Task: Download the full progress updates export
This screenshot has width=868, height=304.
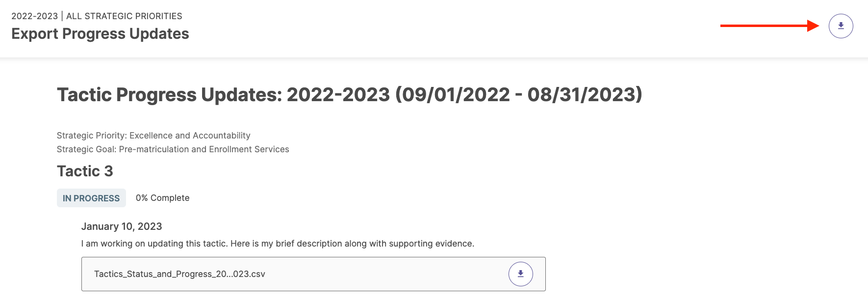Action: click(x=841, y=26)
